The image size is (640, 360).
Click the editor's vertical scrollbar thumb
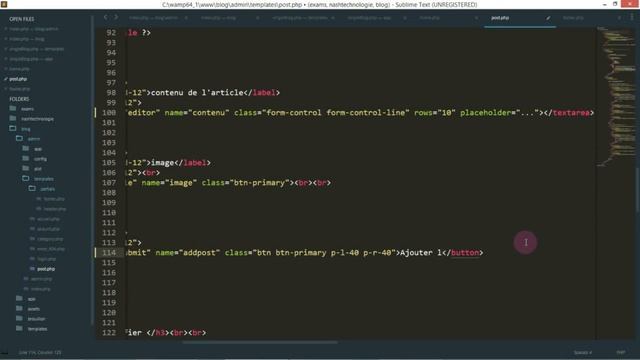[638, 190]
